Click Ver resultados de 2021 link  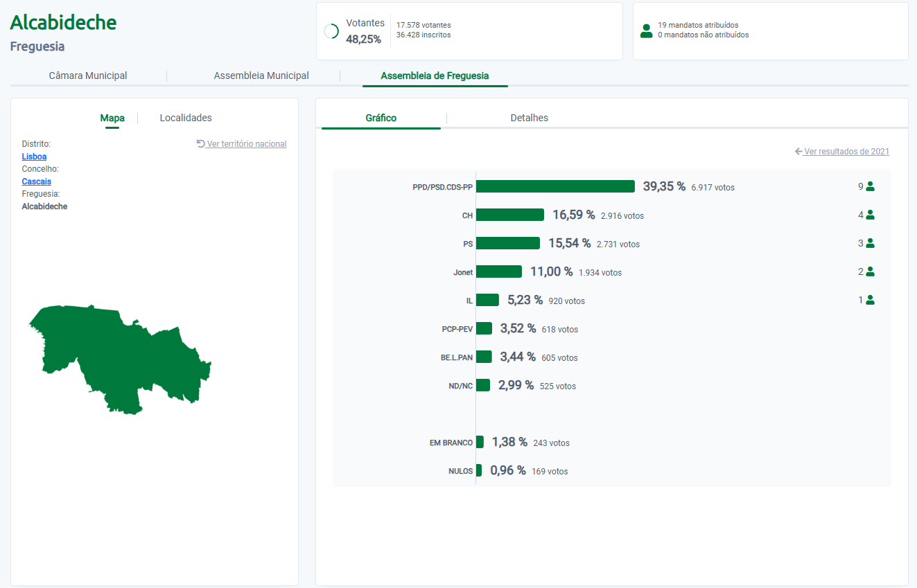(x=846, y=151)
